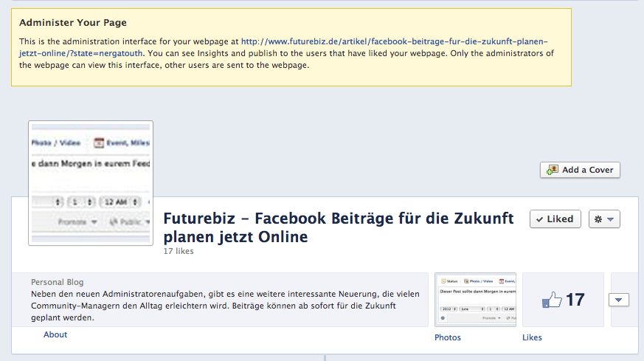Toggle the Liked button
644x361 pixels.
tap(555, 219)
